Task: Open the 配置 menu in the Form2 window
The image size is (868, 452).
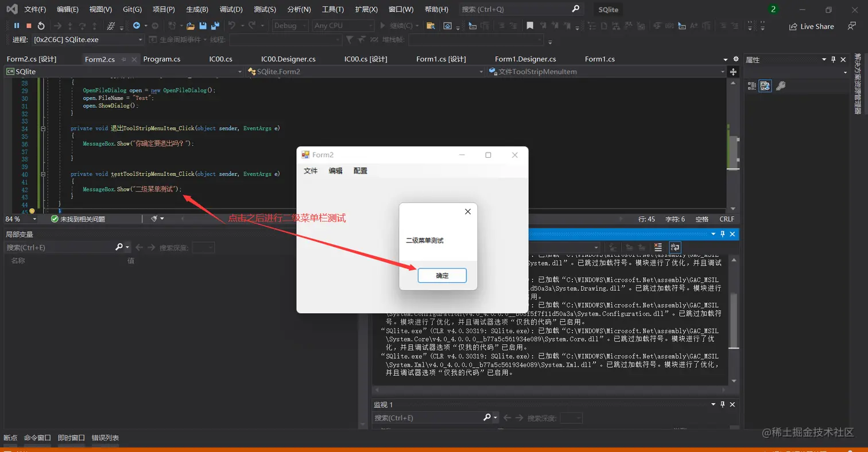Action: click(x=361, y=171)
